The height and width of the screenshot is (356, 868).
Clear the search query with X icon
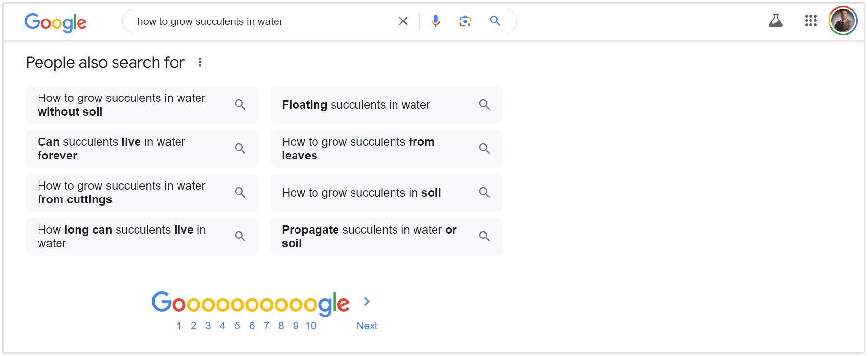point(403,21)
